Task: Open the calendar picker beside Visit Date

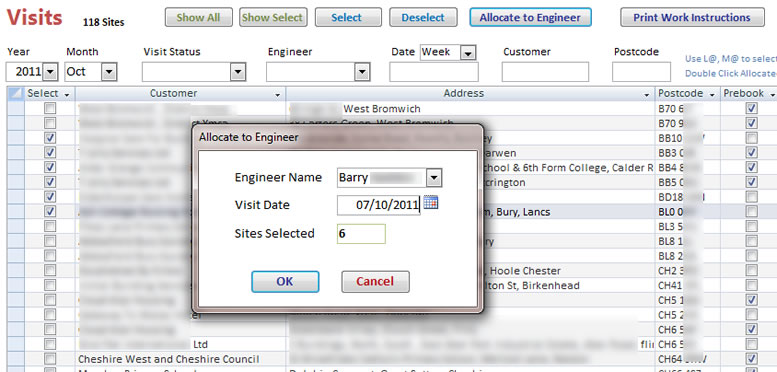Action: click(x=431, y=203)
